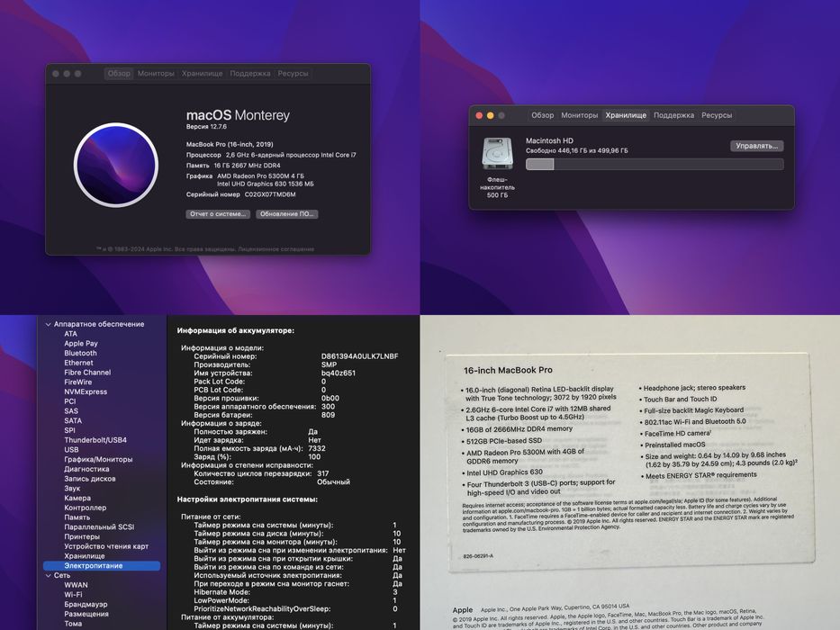
Task: Switch to Мониторы tab in storage window
Action: (x=579, y=115)
